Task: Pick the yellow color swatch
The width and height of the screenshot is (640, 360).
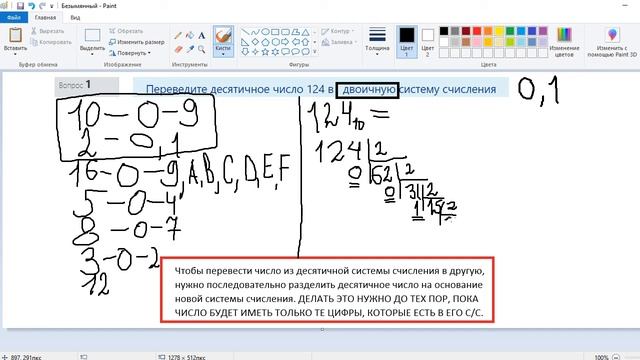Action: (x=499, y=31)
